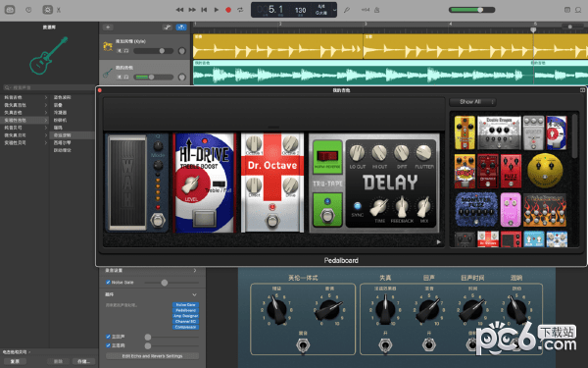Viewport: 588px width, 368px height.
Task: Go to beginning with the transport button
Action: [204, 10]
